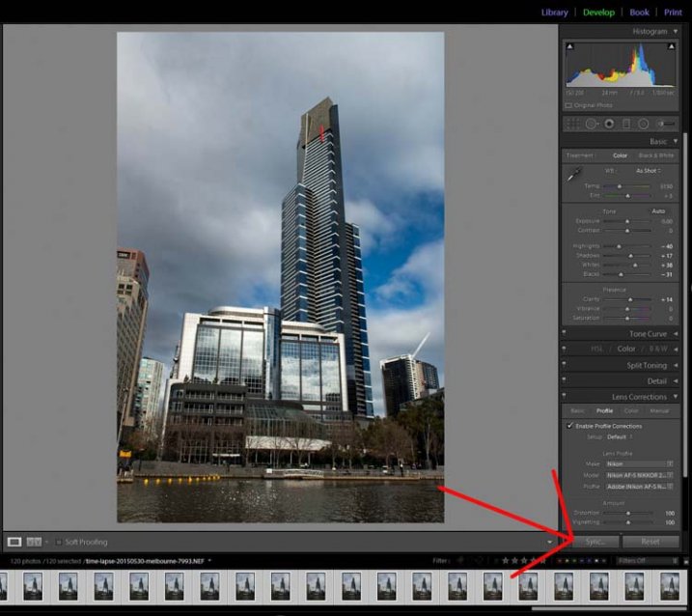Image resolution: width=692 pixels, height=616 pixels.
Task: Select the Graduated Filter tool
Action: pos(625,124)
